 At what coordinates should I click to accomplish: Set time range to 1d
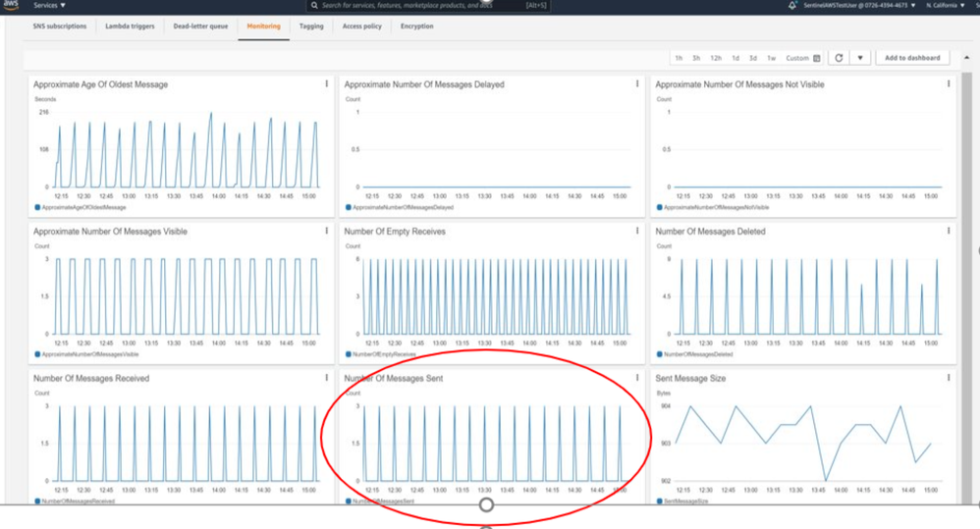click(735, 58)
